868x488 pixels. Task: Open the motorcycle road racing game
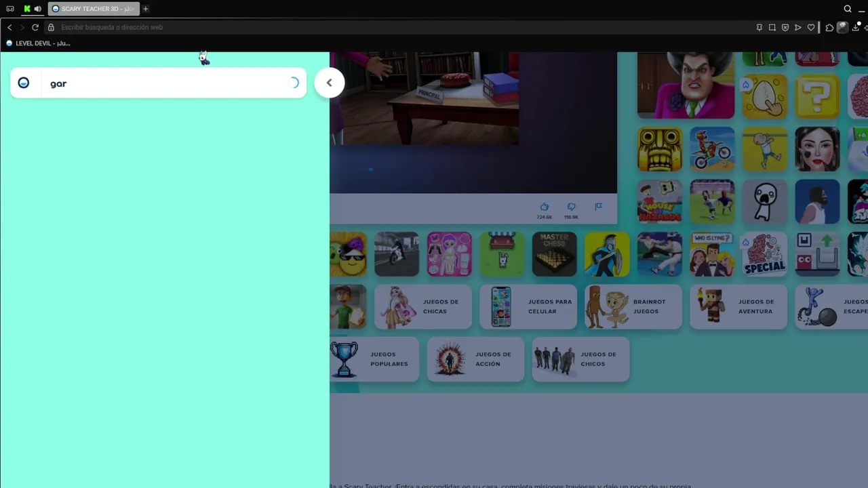point(397,254)
